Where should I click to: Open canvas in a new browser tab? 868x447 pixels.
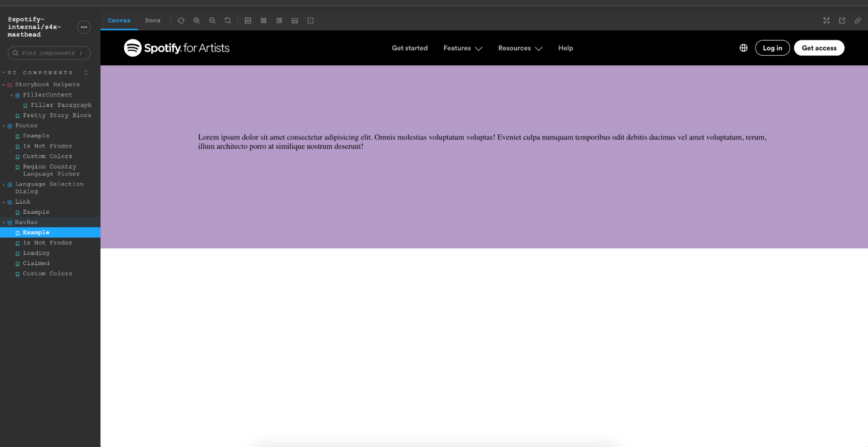[x=842, y=20]
